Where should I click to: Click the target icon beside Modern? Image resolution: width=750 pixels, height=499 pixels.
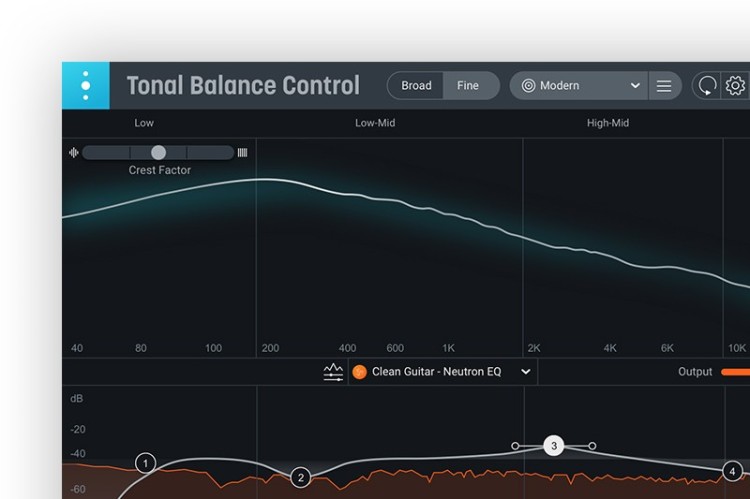tap(528, 86)
